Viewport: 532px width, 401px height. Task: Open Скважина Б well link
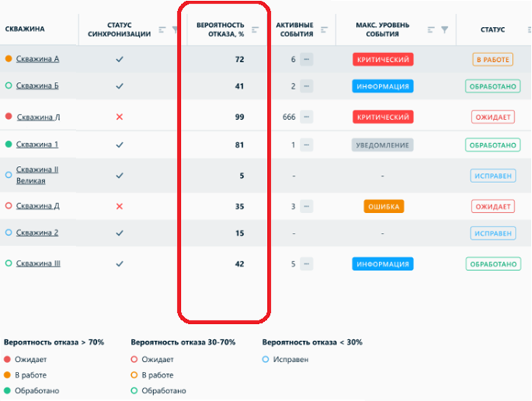(37, 85)
